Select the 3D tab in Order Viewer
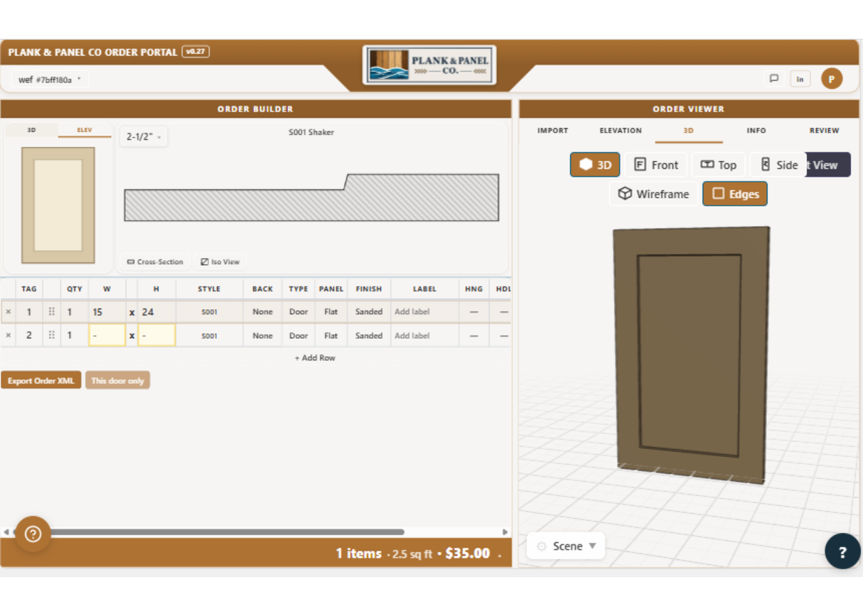 click(x=688, y=131)
